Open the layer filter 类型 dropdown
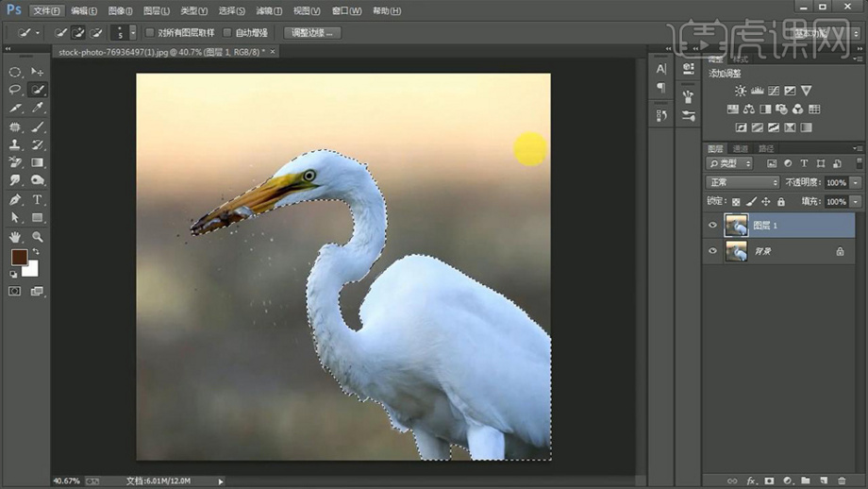868x489 pixels. pos(730,164)
